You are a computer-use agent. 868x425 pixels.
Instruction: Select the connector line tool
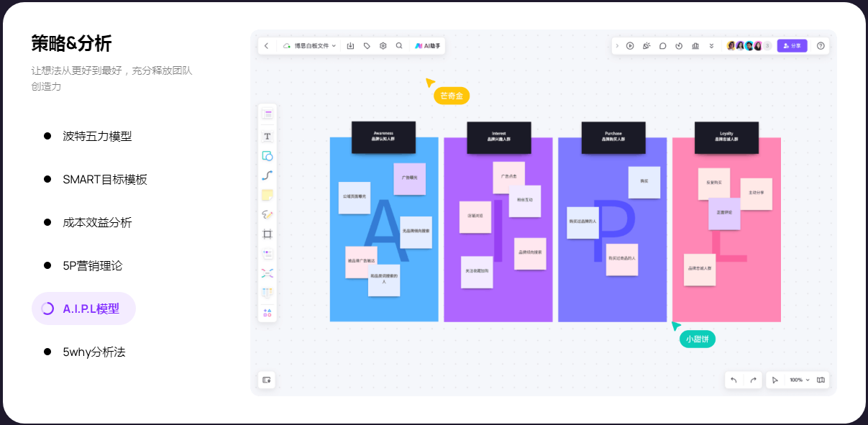tap(267, 175)
